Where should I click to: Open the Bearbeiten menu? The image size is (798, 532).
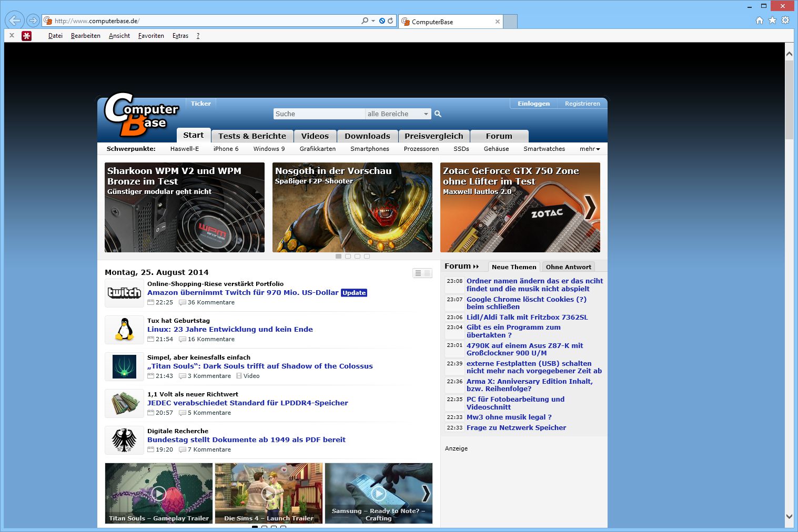86,36
